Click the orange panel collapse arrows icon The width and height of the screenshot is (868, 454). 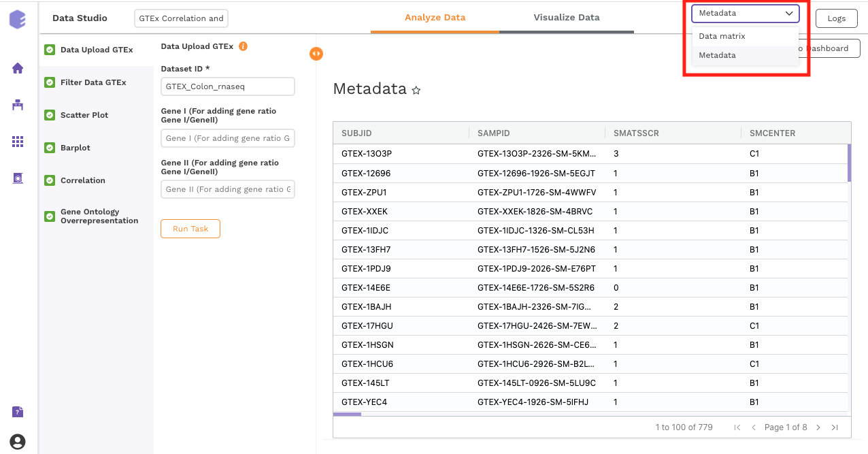click(x=316, y=53)
